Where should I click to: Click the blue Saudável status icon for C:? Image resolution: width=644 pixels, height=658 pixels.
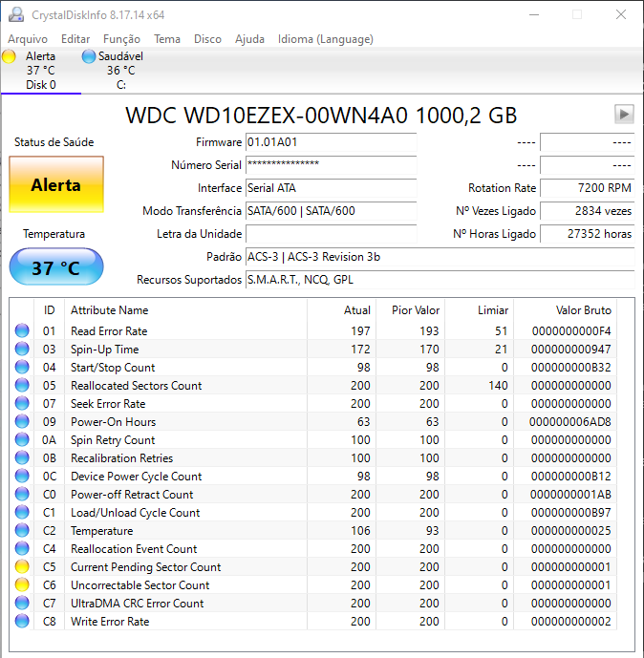point(89,56)
